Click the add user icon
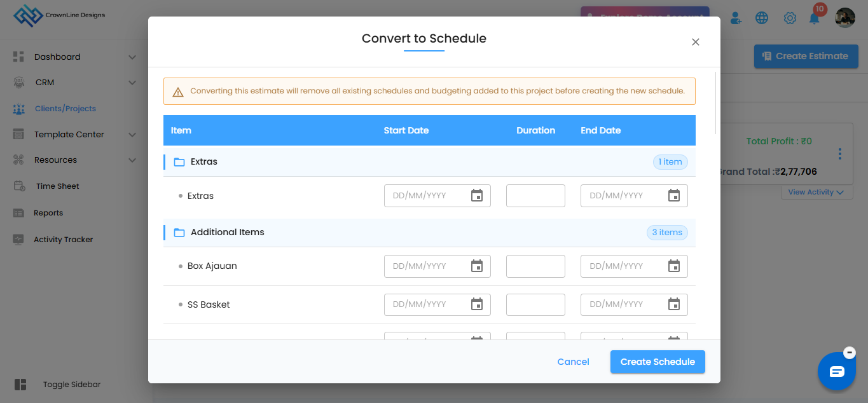The width and height of the screenshot is (868, 403). (736, 18)
